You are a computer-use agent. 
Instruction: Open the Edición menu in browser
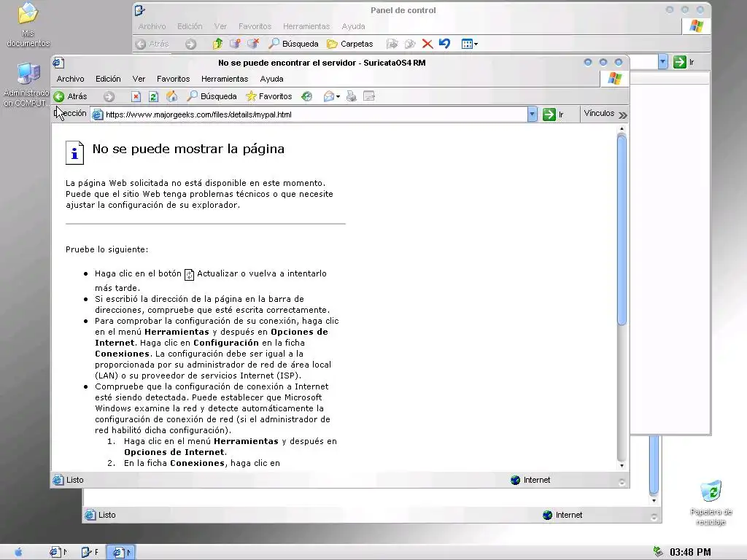point(108,79)
